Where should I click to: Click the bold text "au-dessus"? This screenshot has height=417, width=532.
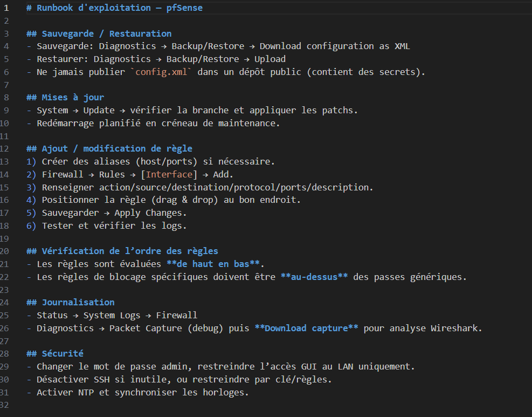tap(314, 277)
